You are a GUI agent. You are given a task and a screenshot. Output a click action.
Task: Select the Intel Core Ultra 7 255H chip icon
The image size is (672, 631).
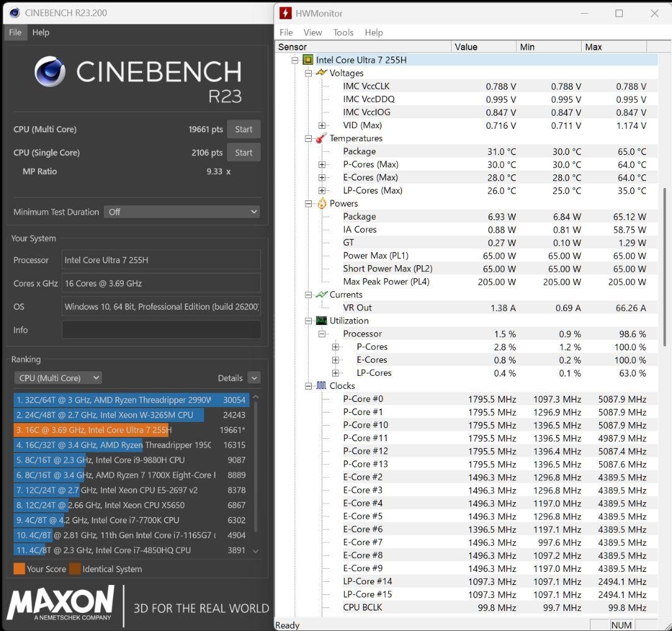point(308,60)
